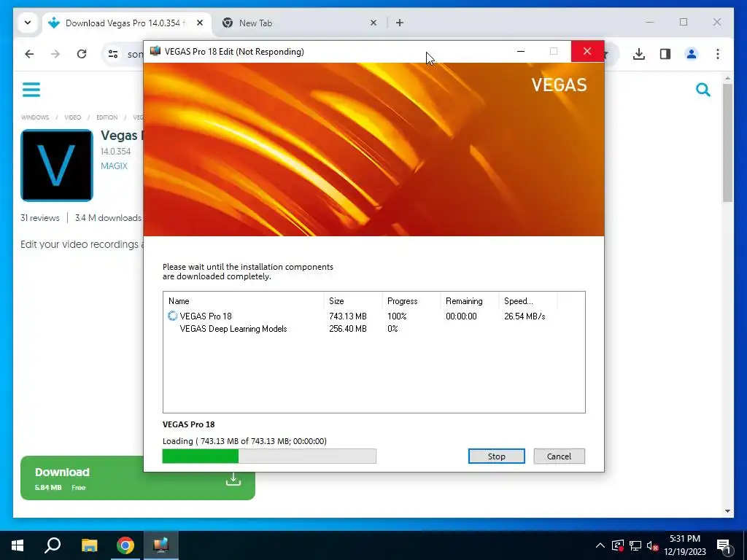
Task: Click the network icon in system tray
Action: (x=635, y=545)
